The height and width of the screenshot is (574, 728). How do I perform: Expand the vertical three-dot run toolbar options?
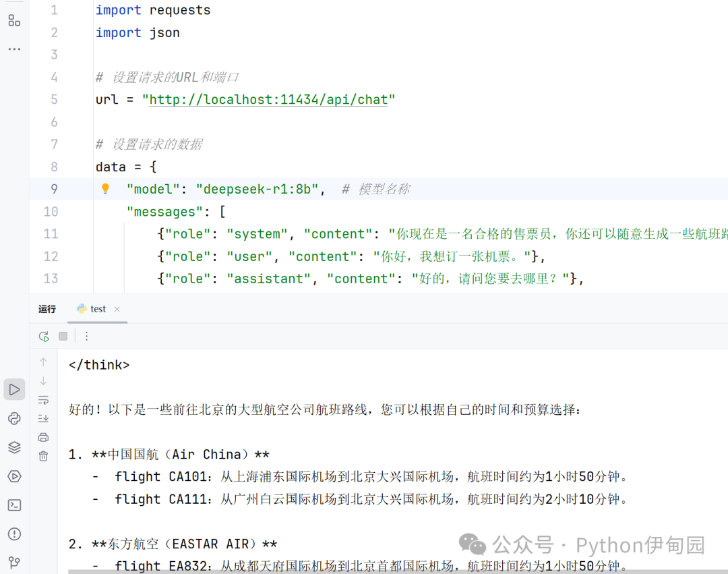(86, 336)
